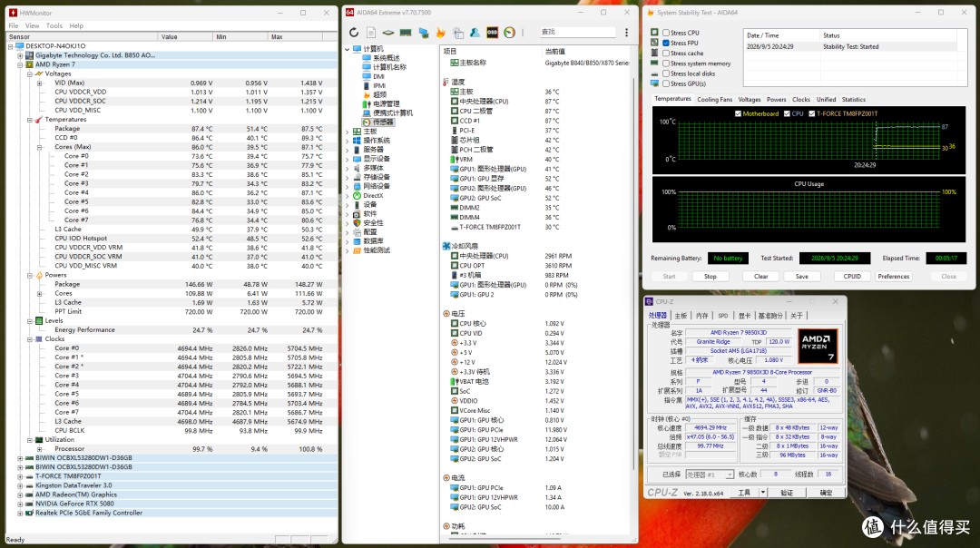Click the 验证 validate button in CPU-Z

786,493
